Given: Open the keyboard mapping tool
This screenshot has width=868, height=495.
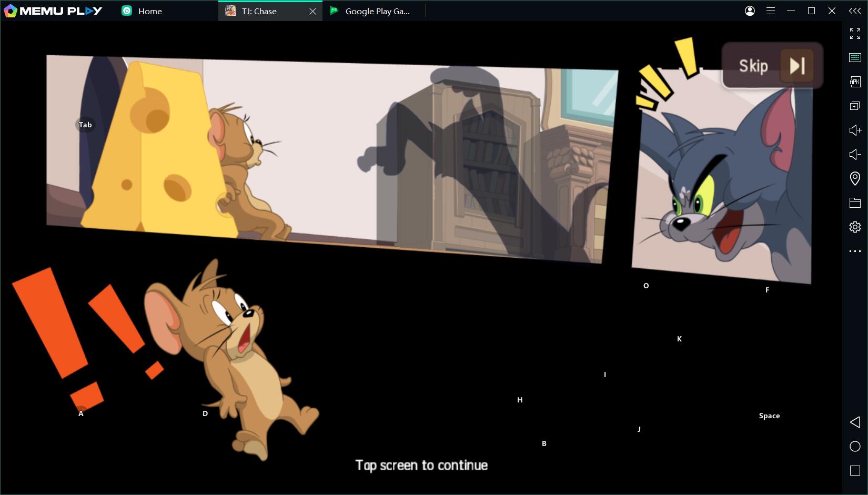Looking at the screenshot, I should (855, 57).
